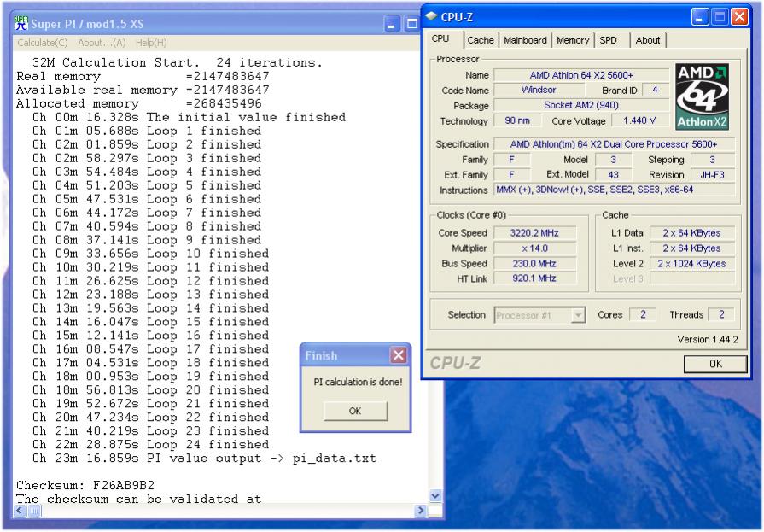The width and height of the screenshot is (764, 532).
Task: Click the Brand ID value 4
Action: 655,90
